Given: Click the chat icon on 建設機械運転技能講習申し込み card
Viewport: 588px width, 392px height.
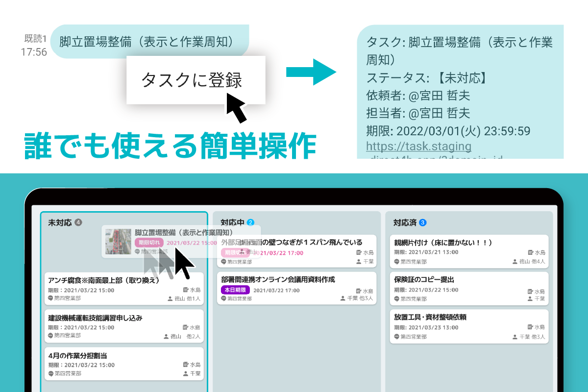Looking at the screenshot, I should coord(50,336).
